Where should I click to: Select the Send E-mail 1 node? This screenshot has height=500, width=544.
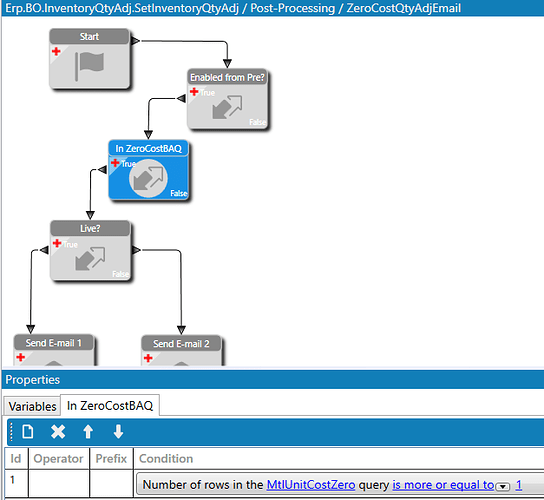point(54,350)
